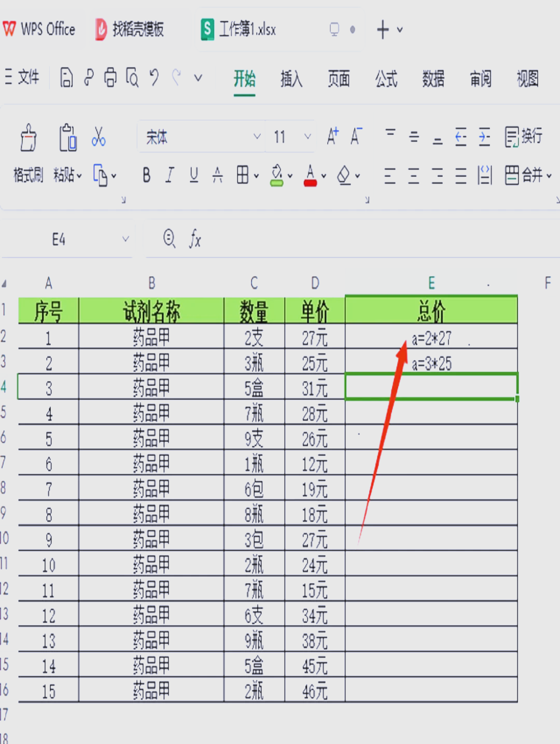
Task: Click the 粘贴 paste button
Action: pos(63,175)
